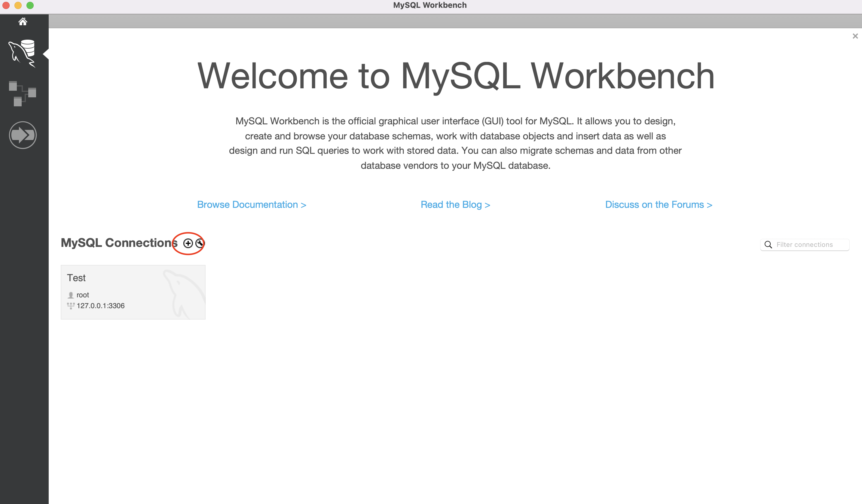Open the Test connection tile

click(133, 292)
